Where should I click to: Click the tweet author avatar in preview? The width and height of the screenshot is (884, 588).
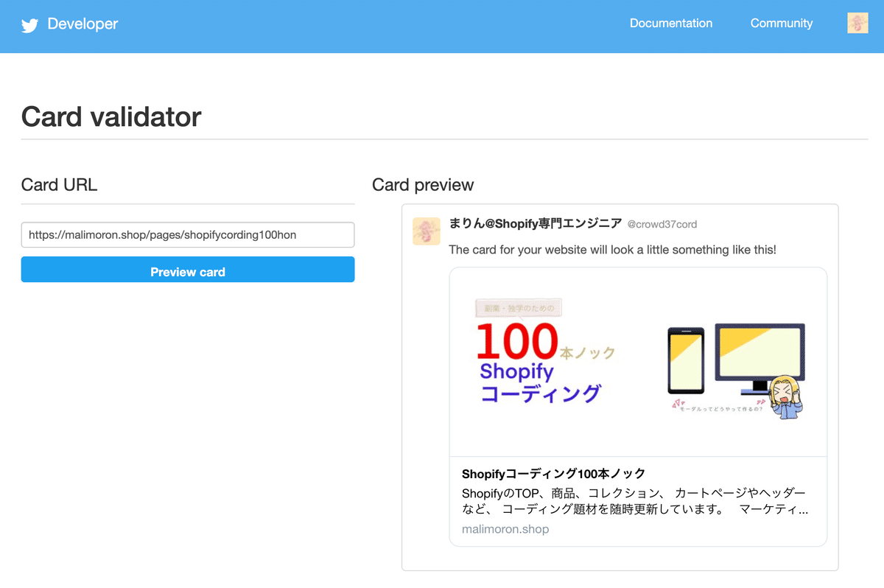pos(427,231)
